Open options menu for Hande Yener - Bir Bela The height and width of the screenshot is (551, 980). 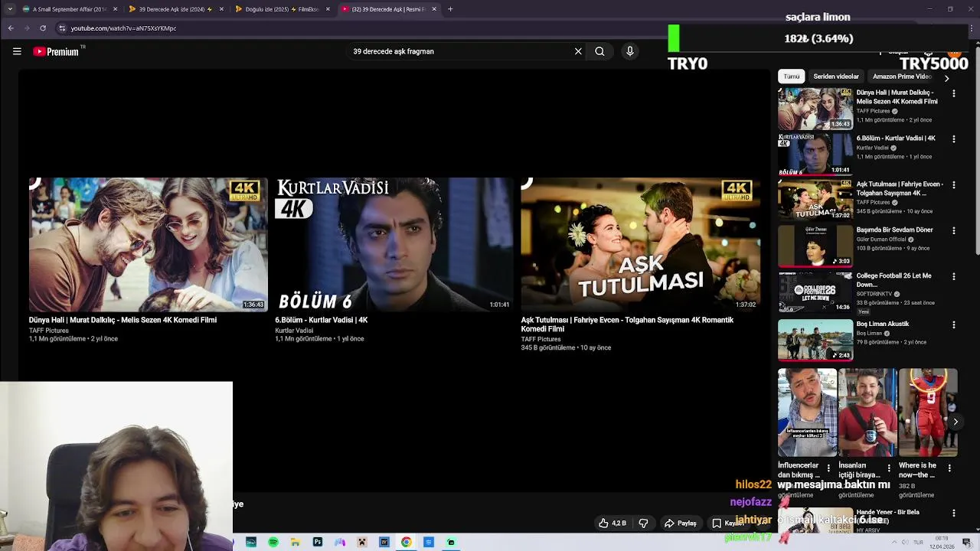click(x=954, y=514)
